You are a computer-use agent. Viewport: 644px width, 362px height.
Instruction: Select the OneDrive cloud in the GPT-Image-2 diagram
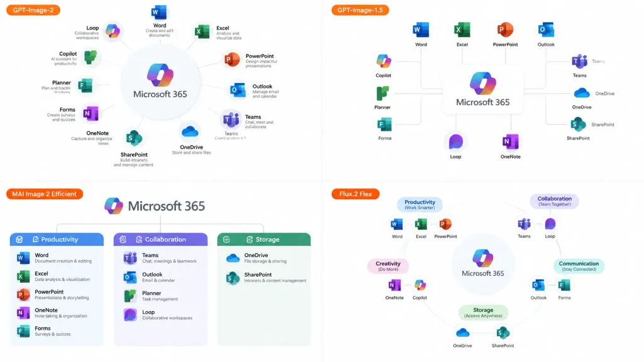(x=190, y=132)
